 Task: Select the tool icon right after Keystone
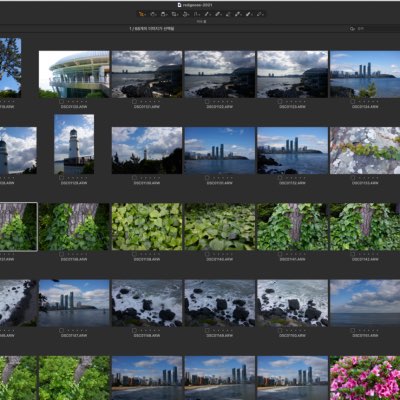[x=206, y=14]
